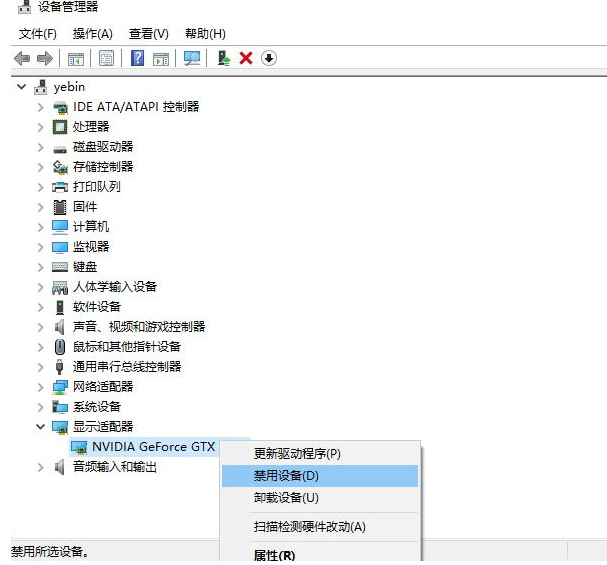607x565 pixels.
Task: Open the 操作(A) menu
Action: [x=93, y=34]
